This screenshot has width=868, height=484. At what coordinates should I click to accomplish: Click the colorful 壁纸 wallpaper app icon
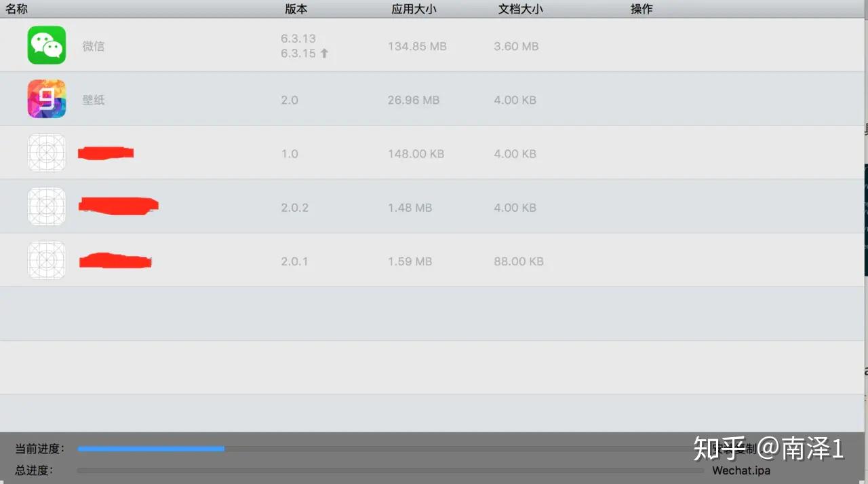[47, 99]
